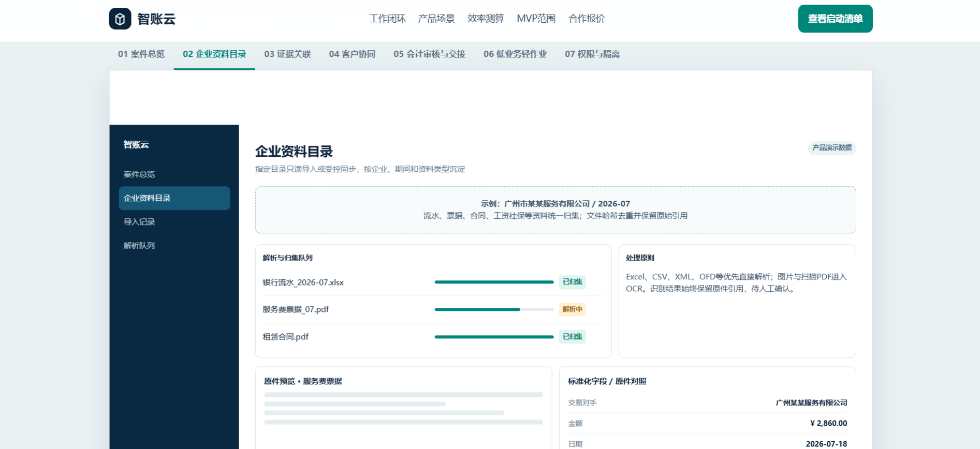Select the 07 权限与隔离 tab
The height and width of the screenshot is (449, 980).
coord(592,54)
